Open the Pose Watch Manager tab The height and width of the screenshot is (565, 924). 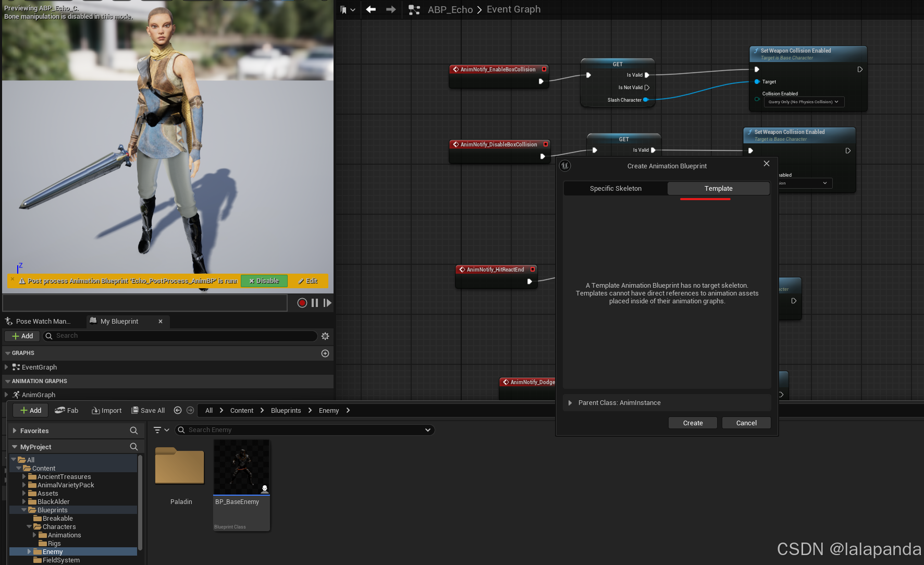coord(38,322)
